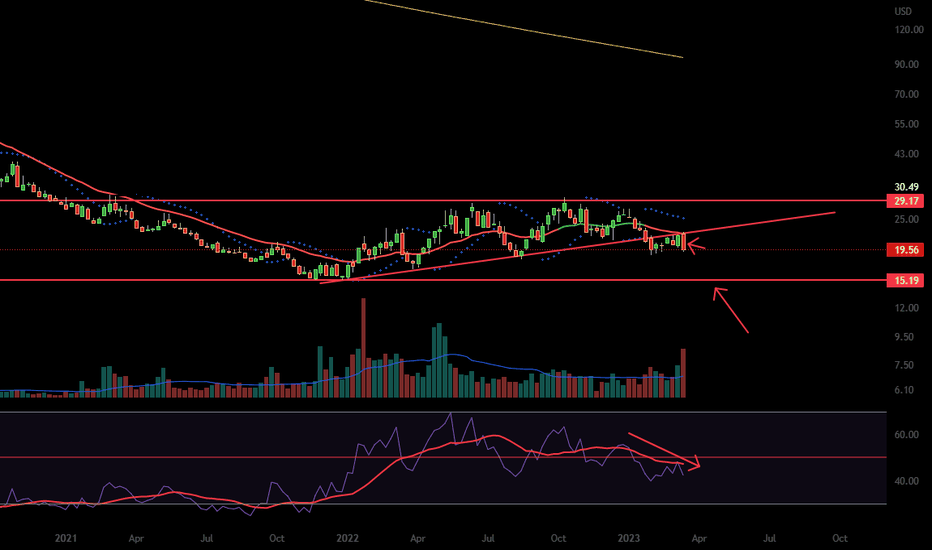The height and width of the screenshot is (550, 932).
Task: Select the horizontal line at 29.17
Action: coord(443,201)
